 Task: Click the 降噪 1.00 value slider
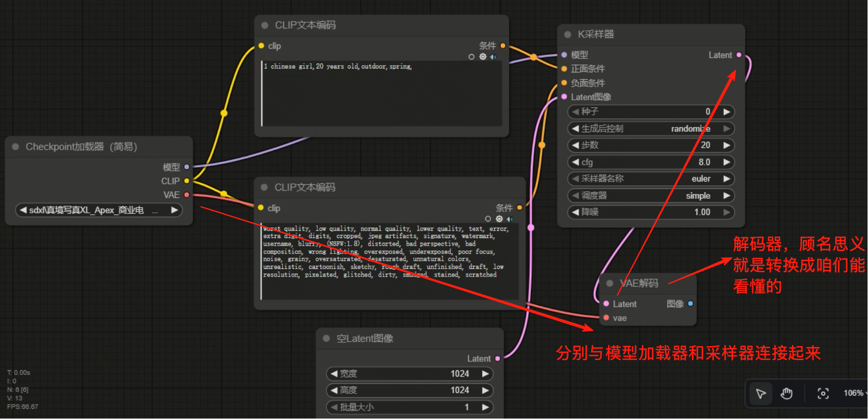(651, 212)
